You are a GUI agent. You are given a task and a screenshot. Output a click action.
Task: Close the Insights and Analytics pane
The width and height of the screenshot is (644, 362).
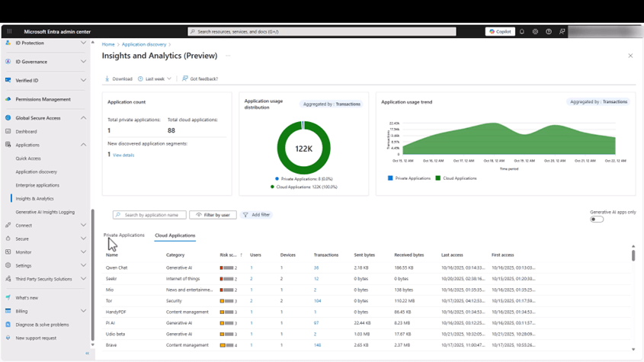click(x=630, y=56)
